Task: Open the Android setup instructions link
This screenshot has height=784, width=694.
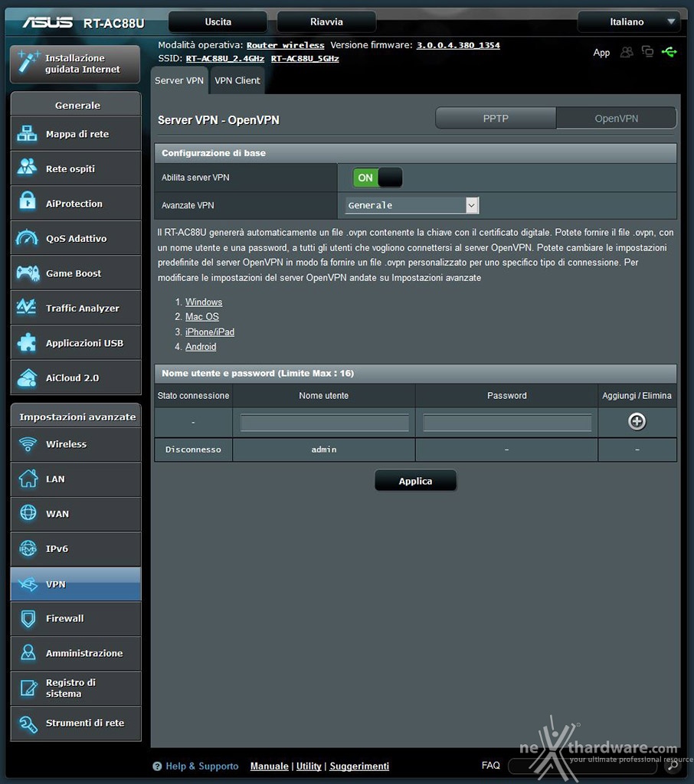Action: (201, 347)
